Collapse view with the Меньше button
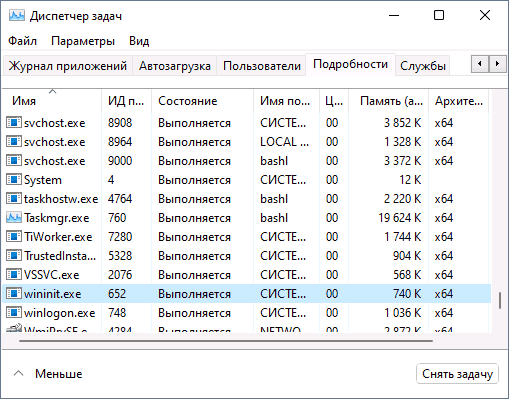 pos(48,374)
